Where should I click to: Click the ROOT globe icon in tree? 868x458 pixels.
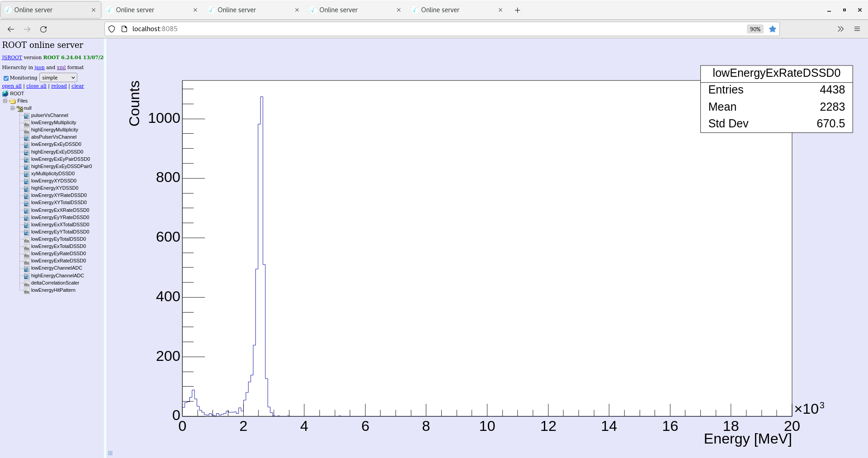click(5, 94)
